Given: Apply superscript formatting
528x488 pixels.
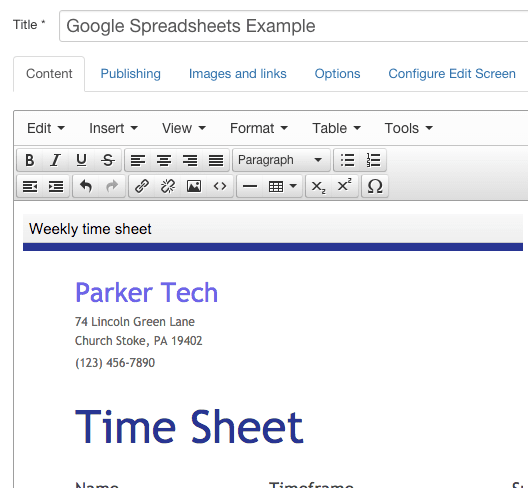Looking at the screenshot, I should pyautogui.click(x=344, y=186).
